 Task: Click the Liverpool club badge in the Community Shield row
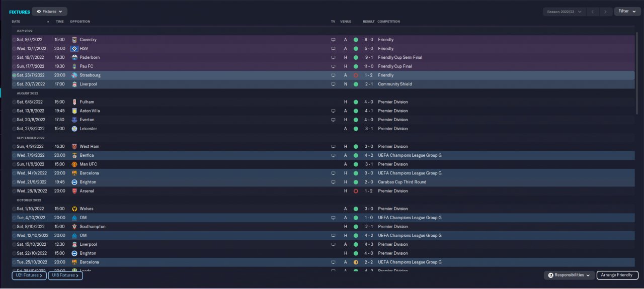(x=74, y=84)
